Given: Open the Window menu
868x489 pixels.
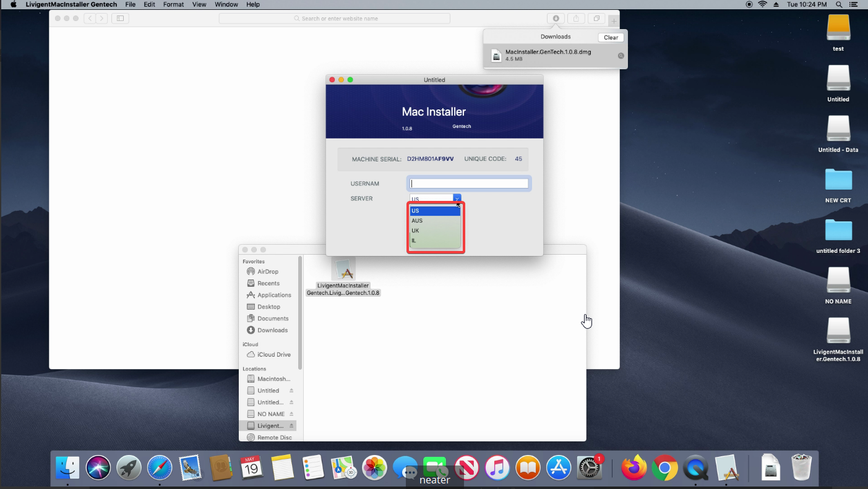Looking at the screenshot, I should [x=226, y=4].
